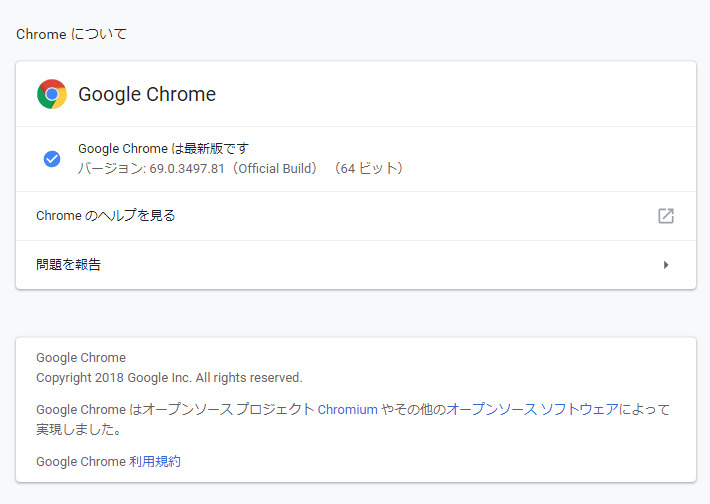The width and height of the screenshot is (710, 504).
Task: Expand the 問題を報告 arrow
Action: 666,265
